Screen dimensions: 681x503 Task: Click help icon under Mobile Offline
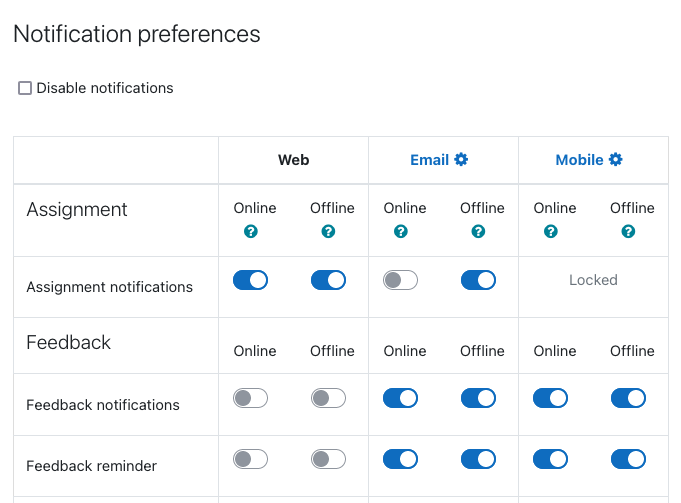pyautogui.click(x=628, y=231)
